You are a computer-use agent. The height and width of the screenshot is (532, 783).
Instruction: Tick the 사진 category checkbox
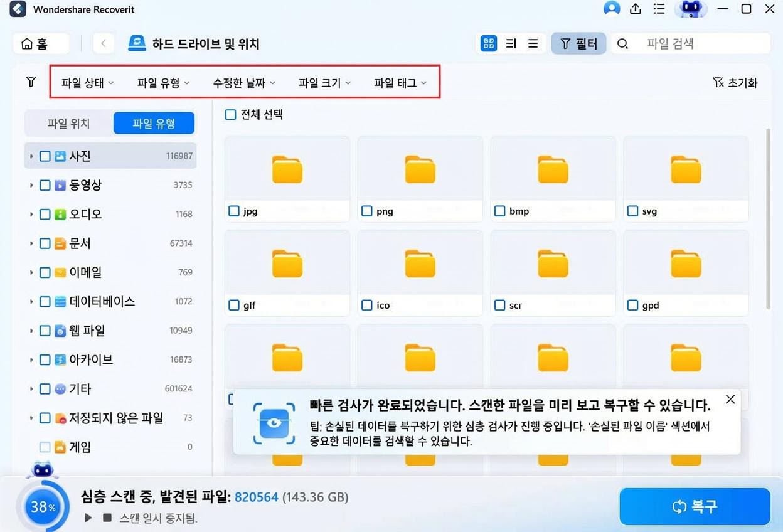45,156
